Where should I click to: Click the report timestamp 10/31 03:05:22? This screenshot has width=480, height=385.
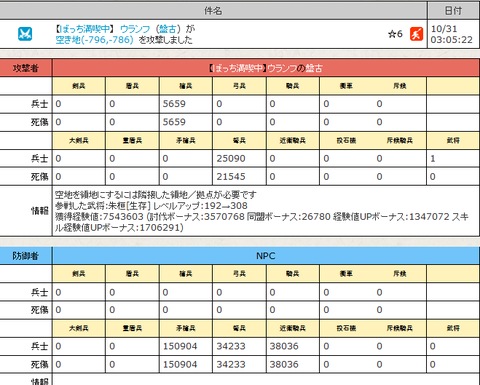452,34
